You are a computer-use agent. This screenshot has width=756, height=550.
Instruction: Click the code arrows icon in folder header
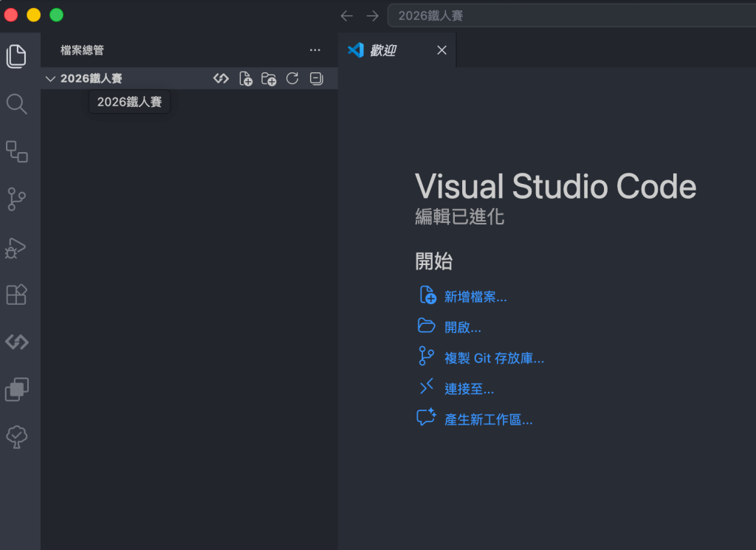click(221, 78)
